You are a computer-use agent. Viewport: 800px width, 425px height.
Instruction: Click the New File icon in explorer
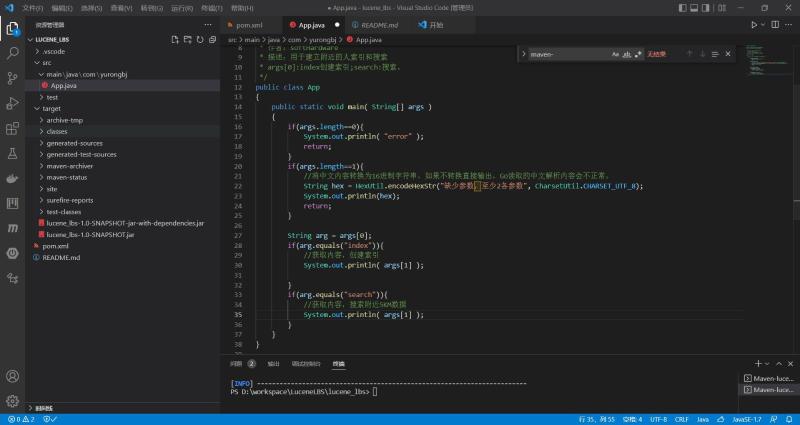point(175,39)
